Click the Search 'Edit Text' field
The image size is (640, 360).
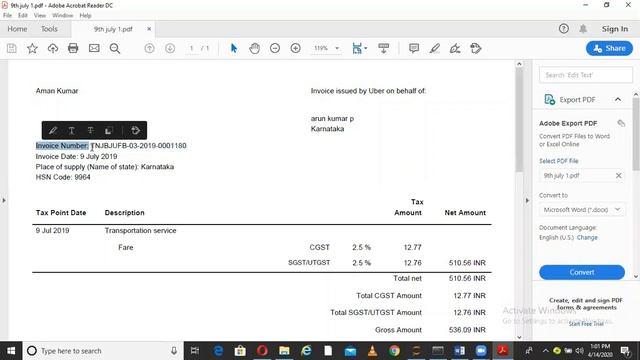[x=586, y=75]
